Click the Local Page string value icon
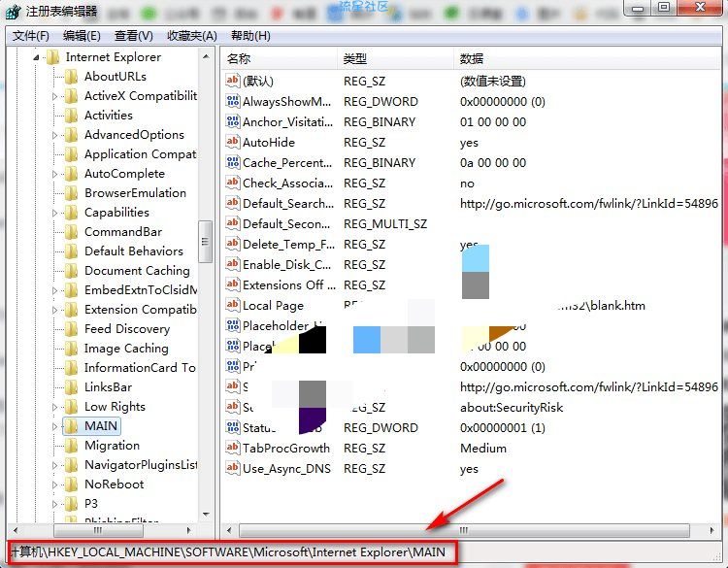 (233, 305)
